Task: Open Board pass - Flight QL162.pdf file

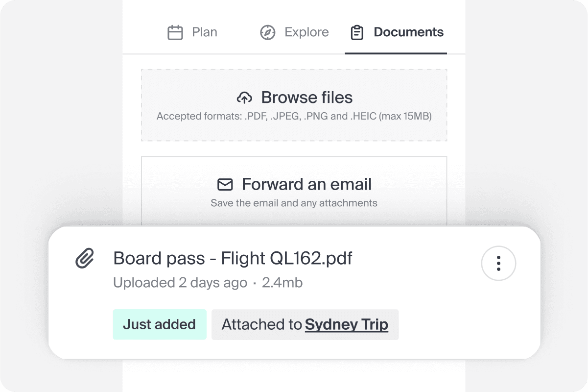Action: (x=233, y=258)
